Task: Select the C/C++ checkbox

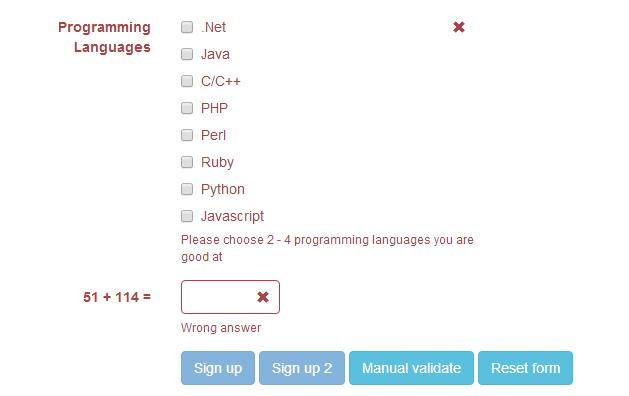Action: click(187, 81)
